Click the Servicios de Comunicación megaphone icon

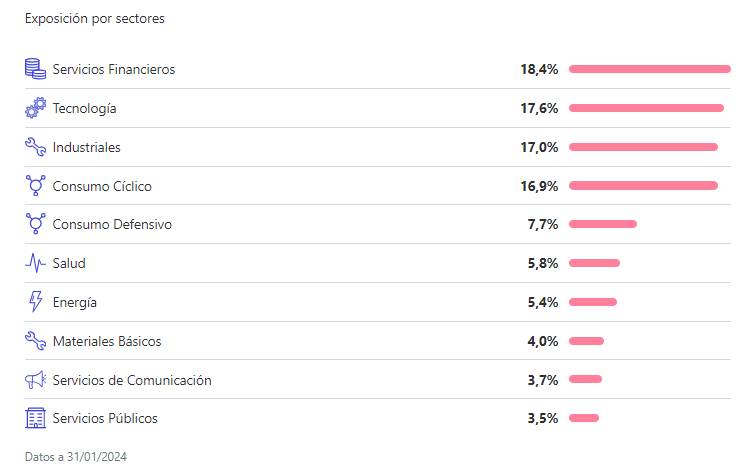pos(36,380)
